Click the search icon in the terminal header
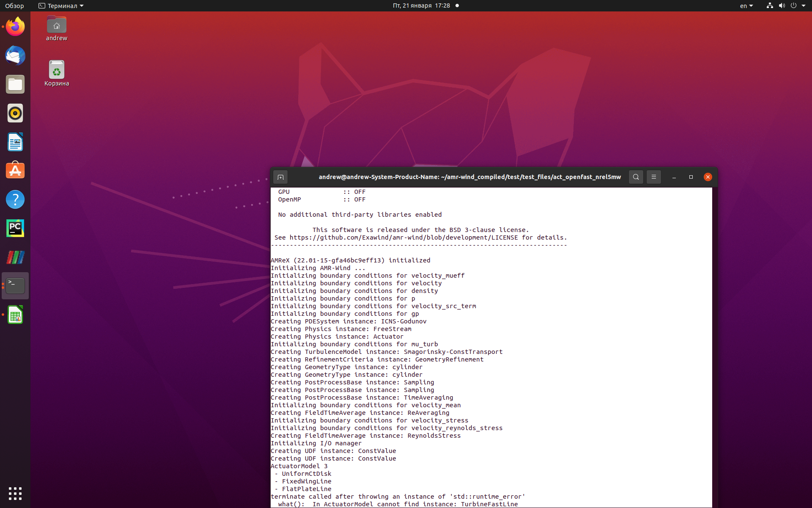 coord(636,177)
